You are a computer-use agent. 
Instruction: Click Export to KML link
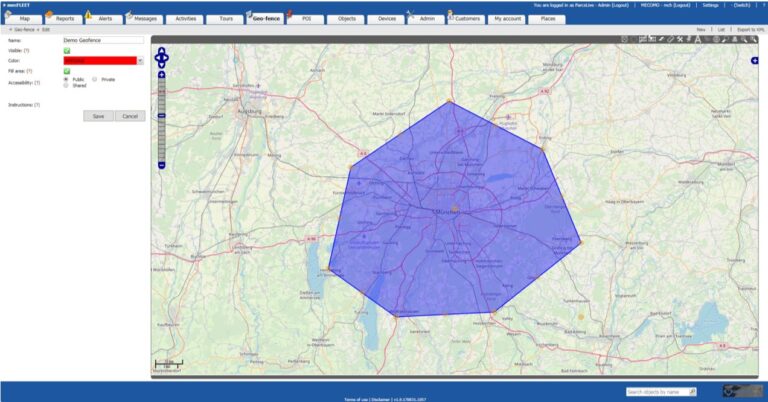click(750, 29)
